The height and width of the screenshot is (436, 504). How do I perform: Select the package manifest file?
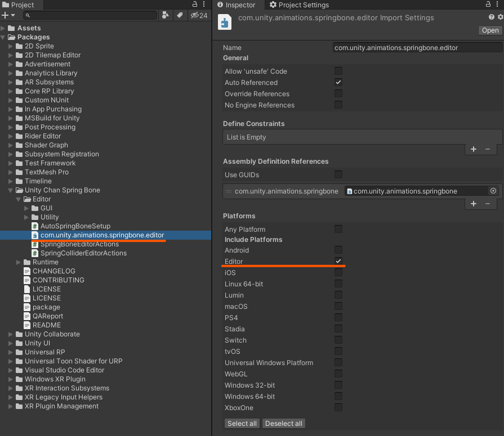[x=42, y=307]
